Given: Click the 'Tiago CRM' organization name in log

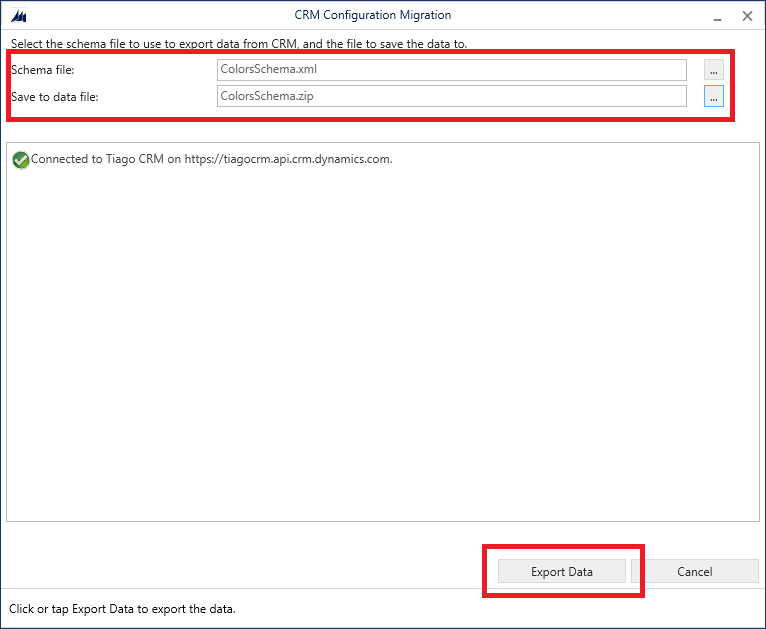Looking at the screenshot, I should 134,159.
